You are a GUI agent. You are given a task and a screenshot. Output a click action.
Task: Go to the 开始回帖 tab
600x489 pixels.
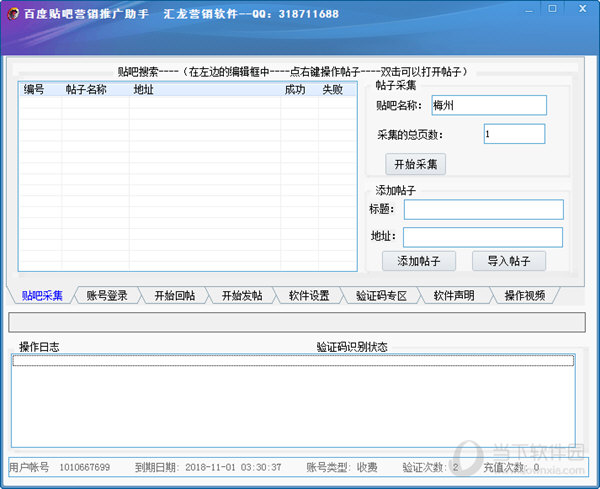click(174, 295)
